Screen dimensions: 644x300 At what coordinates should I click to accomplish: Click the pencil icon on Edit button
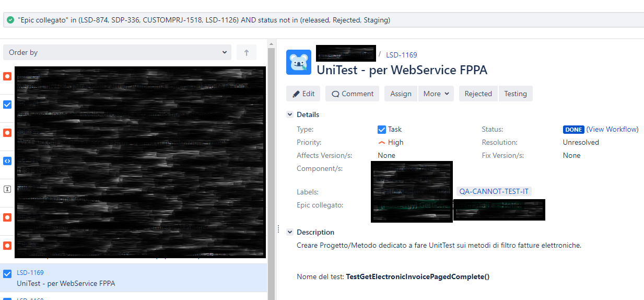[296, 94]
